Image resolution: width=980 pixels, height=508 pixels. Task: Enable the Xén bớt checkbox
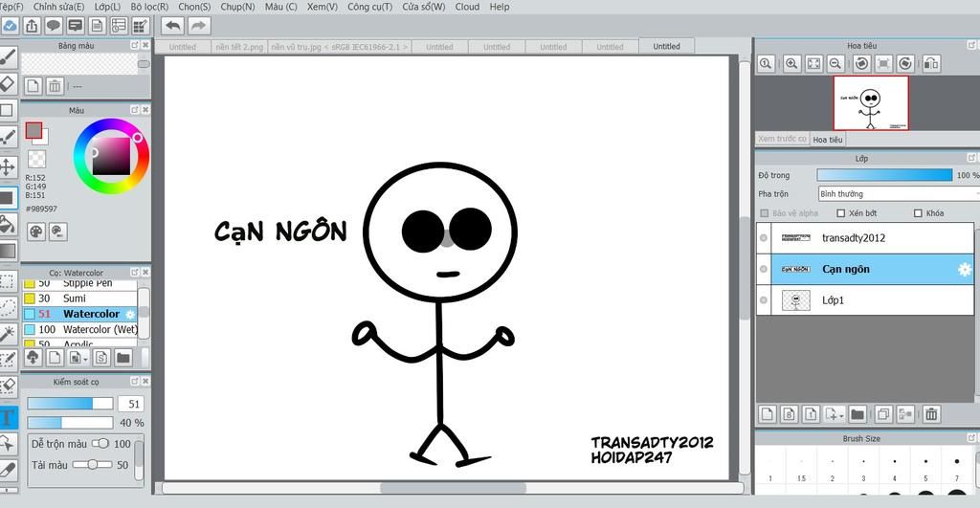[841, 213]
